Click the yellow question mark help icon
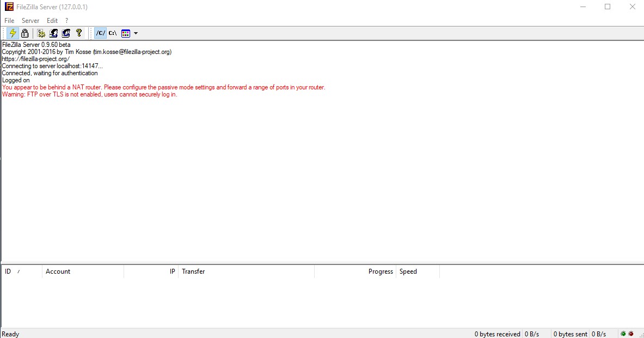The image size is (644, 338). tap(79, 33)
